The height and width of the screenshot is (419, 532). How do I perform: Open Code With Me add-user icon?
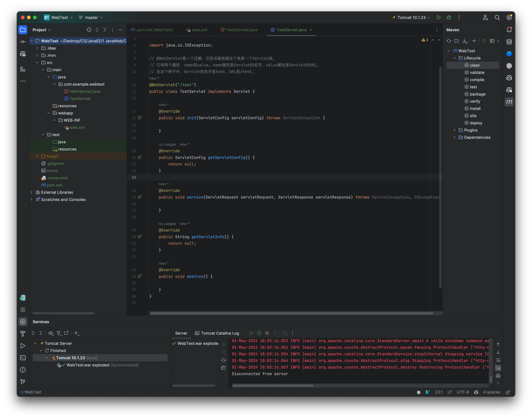pos(485,17)
